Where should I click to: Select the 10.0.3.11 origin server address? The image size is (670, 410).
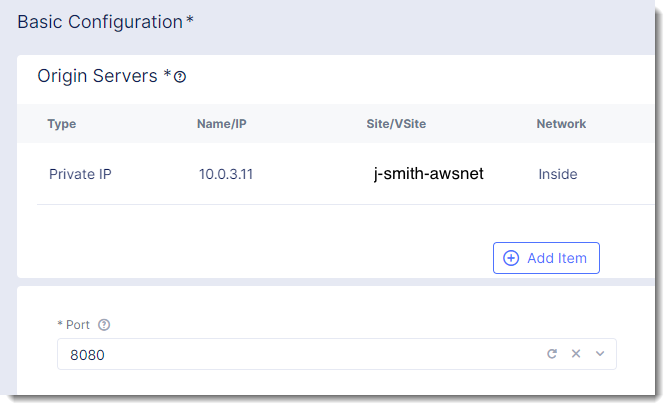tap(226, 174)
